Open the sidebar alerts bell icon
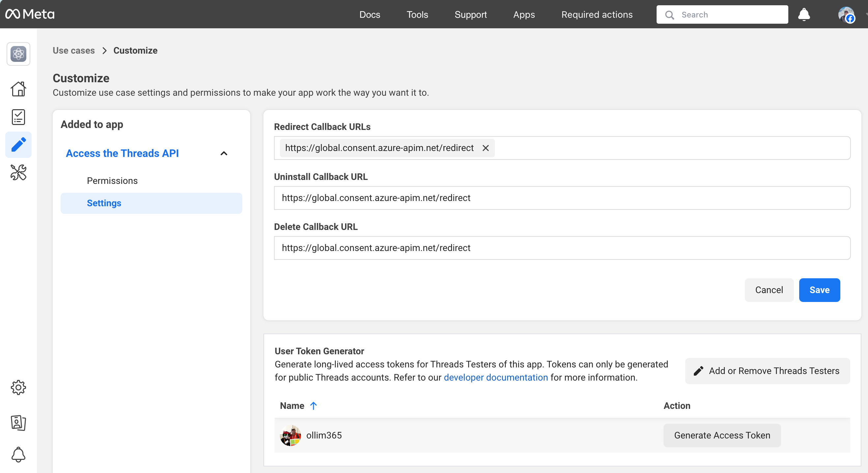Image resolution: width=868 pixels, height=473 pixels. click(18, 455)
